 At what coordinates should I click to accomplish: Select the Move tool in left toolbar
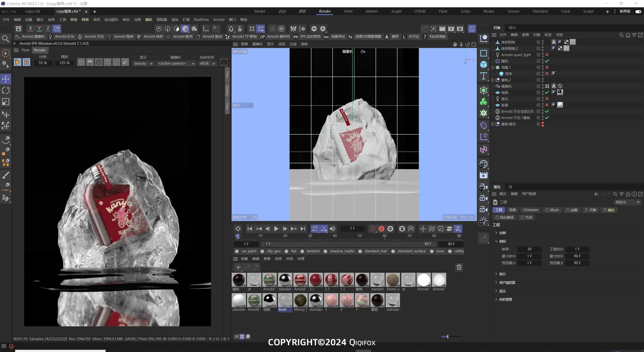tap(6, 79)
